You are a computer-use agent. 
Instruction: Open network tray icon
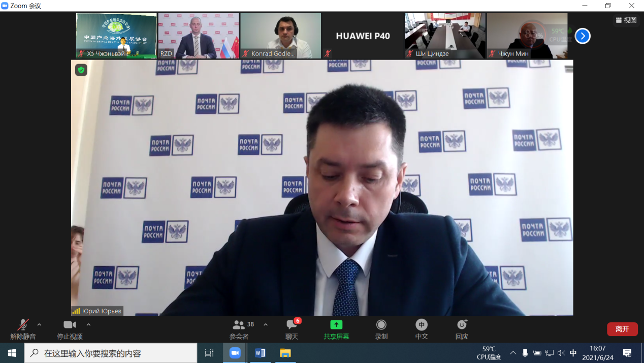(549, 353)
